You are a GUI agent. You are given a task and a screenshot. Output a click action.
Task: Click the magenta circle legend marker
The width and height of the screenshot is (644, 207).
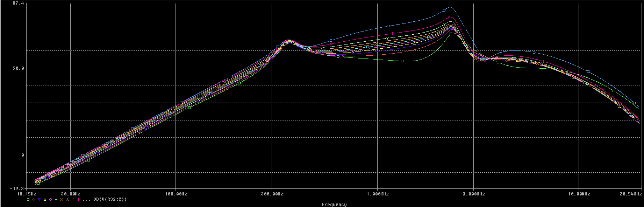tap(51, 199)
